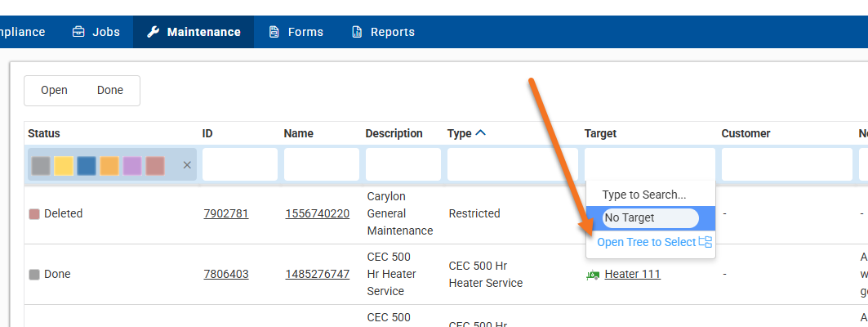The width and height of the screenshot is (868, 327).
Task: Click the Done status cell
Action: [x=49, y=274]
